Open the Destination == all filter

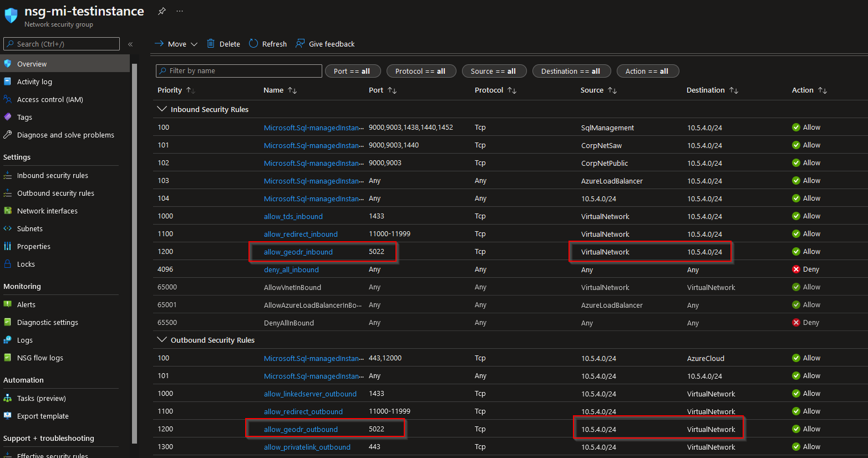(571, 71)
